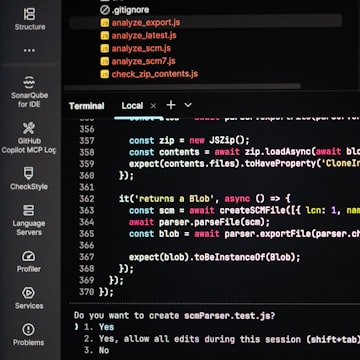
Task: Click JS icon beside analyze_scm.js
Action: pyautogui.click(x=105, y=48)
